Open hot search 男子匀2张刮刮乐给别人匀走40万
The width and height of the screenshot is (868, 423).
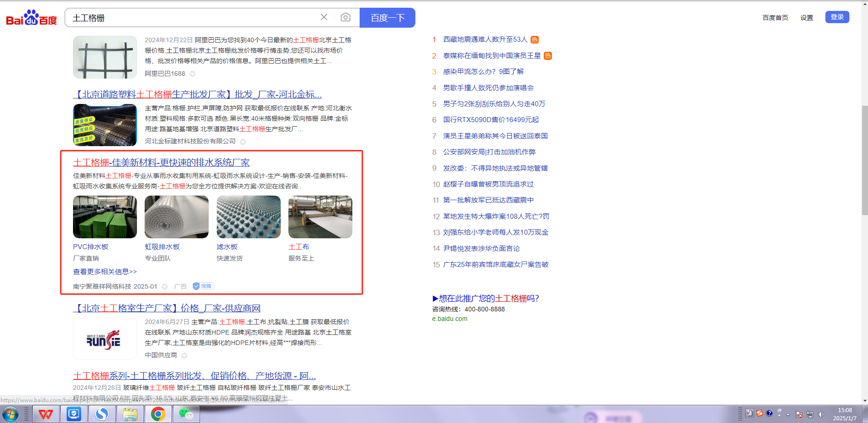coord(494,104)
